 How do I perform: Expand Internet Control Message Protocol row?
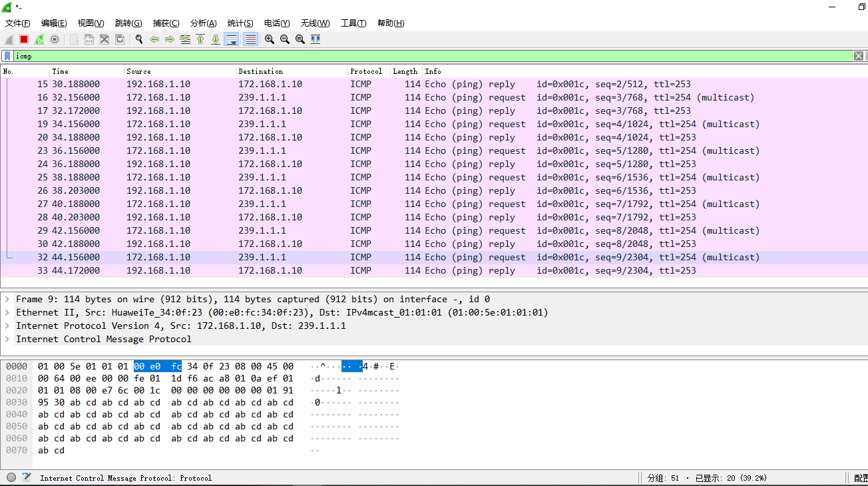[x=7, y=339]
